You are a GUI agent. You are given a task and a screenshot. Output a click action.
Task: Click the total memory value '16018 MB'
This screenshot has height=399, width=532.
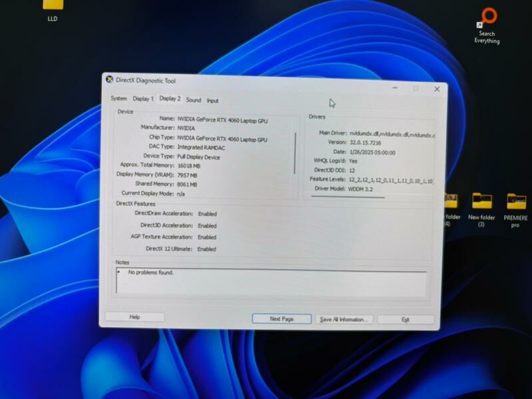pos(189,166)
